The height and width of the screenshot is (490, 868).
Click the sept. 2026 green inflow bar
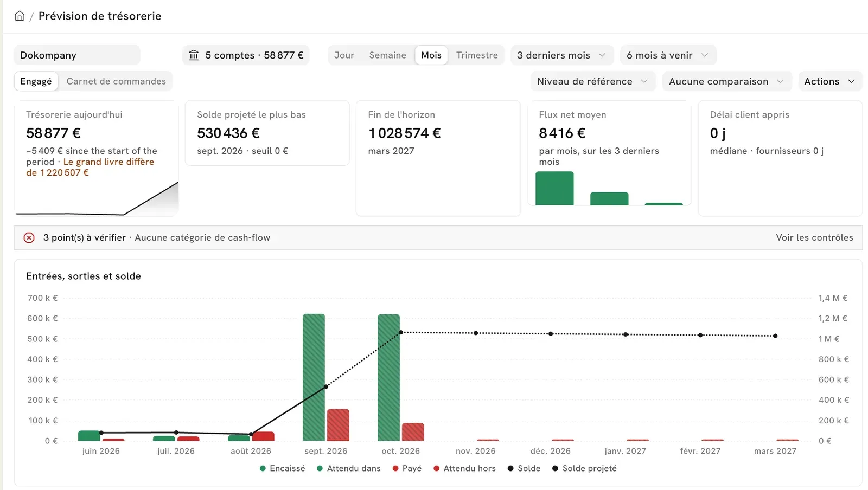pyautogui.click(x=314, y=377)
